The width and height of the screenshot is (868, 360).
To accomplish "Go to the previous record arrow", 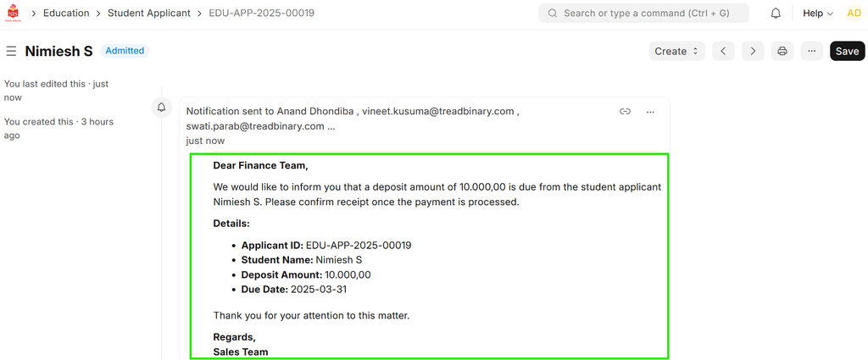I will click(722, 52).
